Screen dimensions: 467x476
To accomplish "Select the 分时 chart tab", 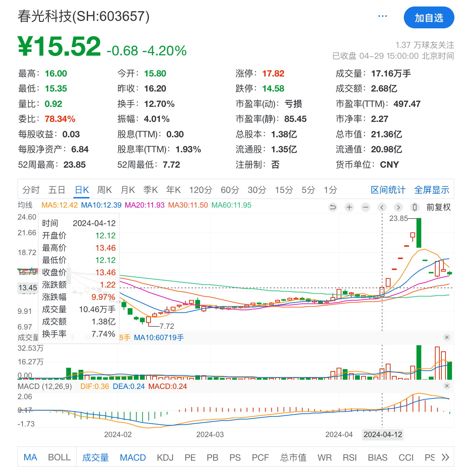I will (x=31, y=190).
